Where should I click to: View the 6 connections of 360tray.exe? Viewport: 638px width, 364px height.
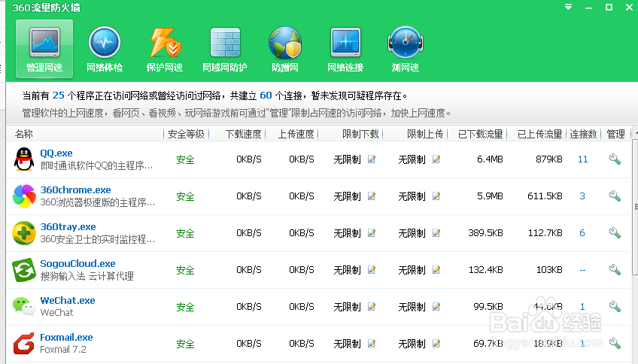[x=582, y=233]
